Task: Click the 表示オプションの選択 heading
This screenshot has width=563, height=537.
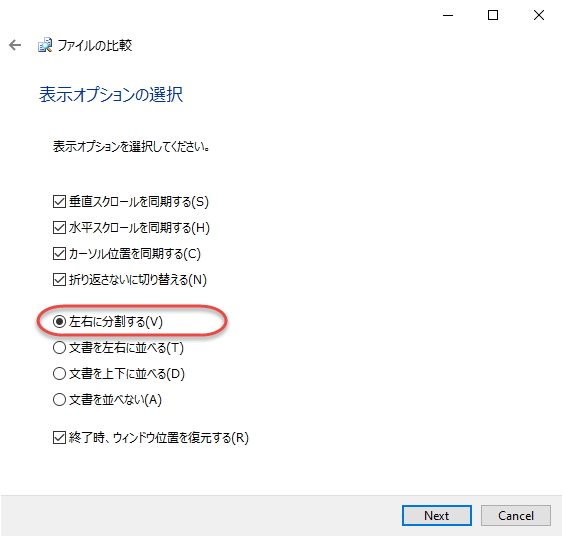Action: click(x=111, y=95)
